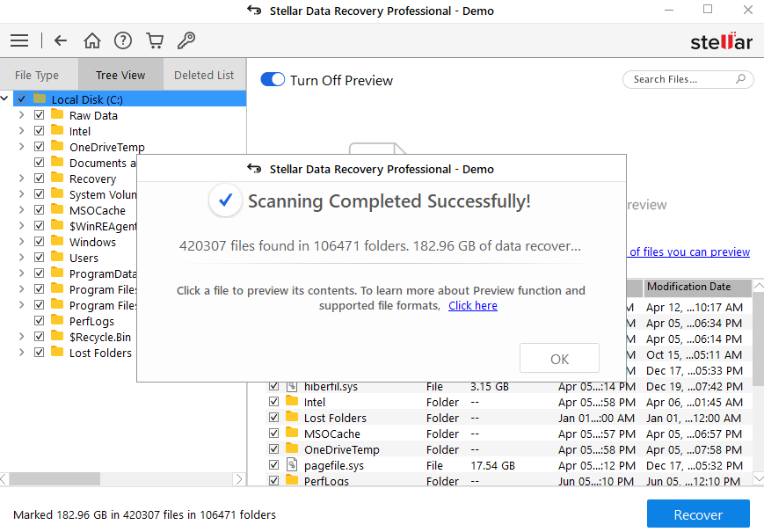
Task: Expand the $Recycle.Bin tree node
Action: [x=21, y=337]
